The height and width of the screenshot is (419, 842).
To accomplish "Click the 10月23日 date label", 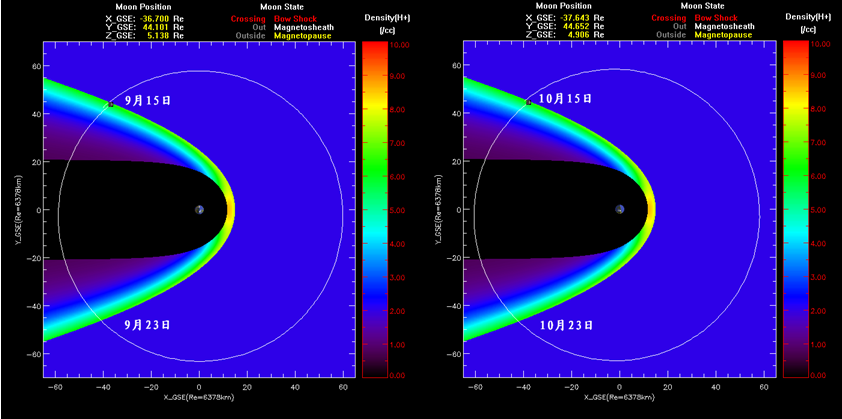I will tap(567, 325).
